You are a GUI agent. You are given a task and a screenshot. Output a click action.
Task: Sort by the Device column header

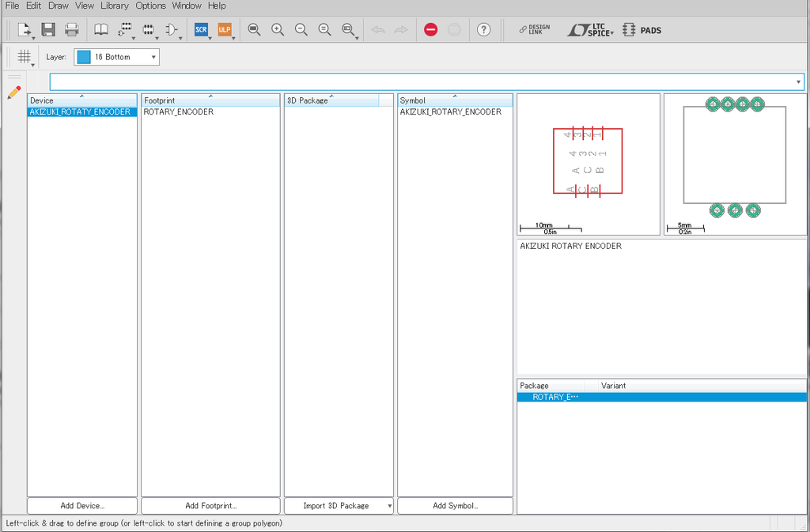tap(82, 100)
